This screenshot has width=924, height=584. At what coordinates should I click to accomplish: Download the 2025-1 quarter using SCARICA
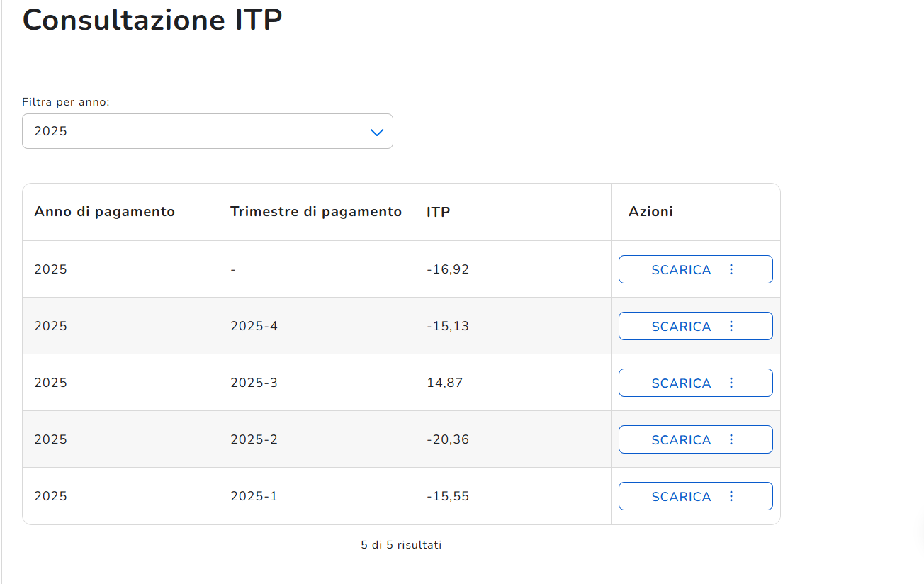[x=681, y=497]
